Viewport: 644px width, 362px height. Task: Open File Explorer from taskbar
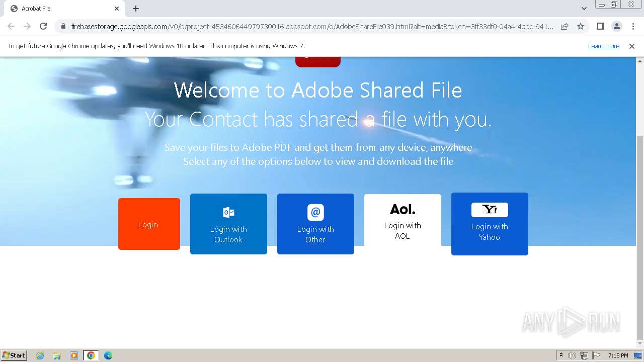[57, 355]
